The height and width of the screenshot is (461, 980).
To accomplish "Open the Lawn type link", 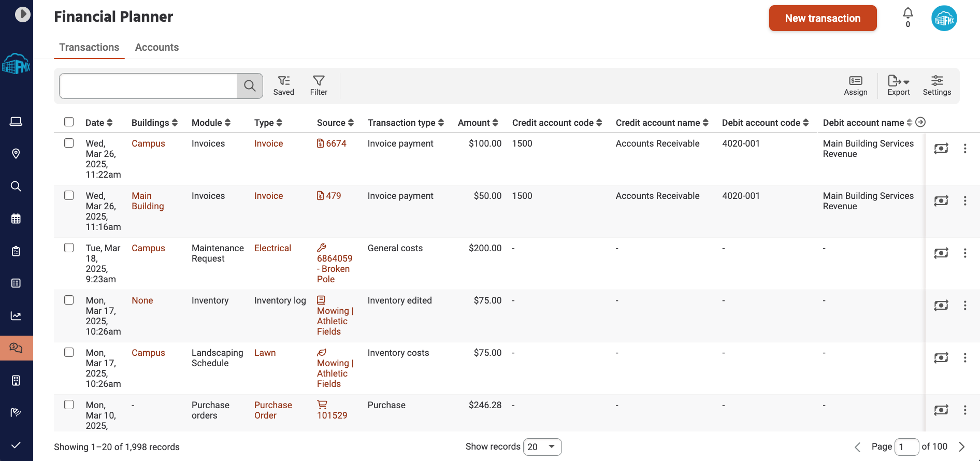I will [x=265, y=353].
